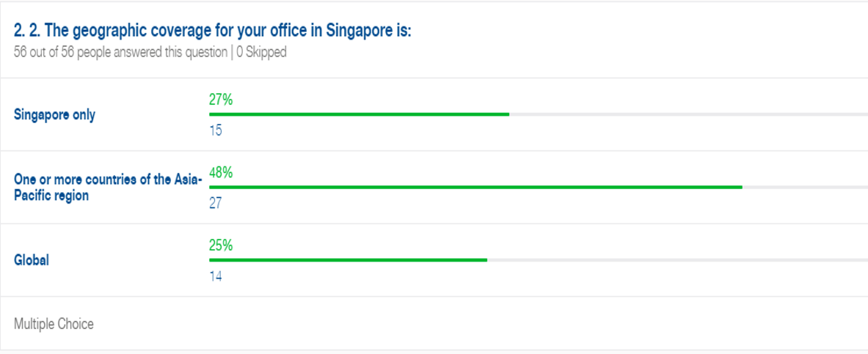868x354 pixels.
Task: Click the question number '2. 2.' prefix
Action: pyautogui.click(x=24, y=31)
